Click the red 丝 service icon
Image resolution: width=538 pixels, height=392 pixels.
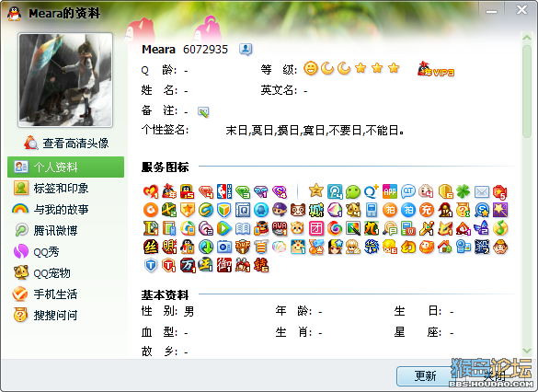pyautogui.click(x=150, y=247)
